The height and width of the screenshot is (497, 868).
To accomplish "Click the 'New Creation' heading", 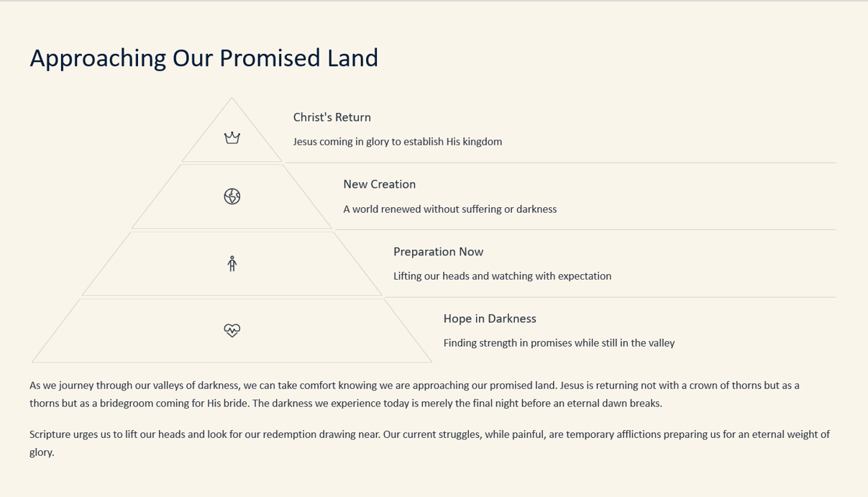I will [380, 184].
